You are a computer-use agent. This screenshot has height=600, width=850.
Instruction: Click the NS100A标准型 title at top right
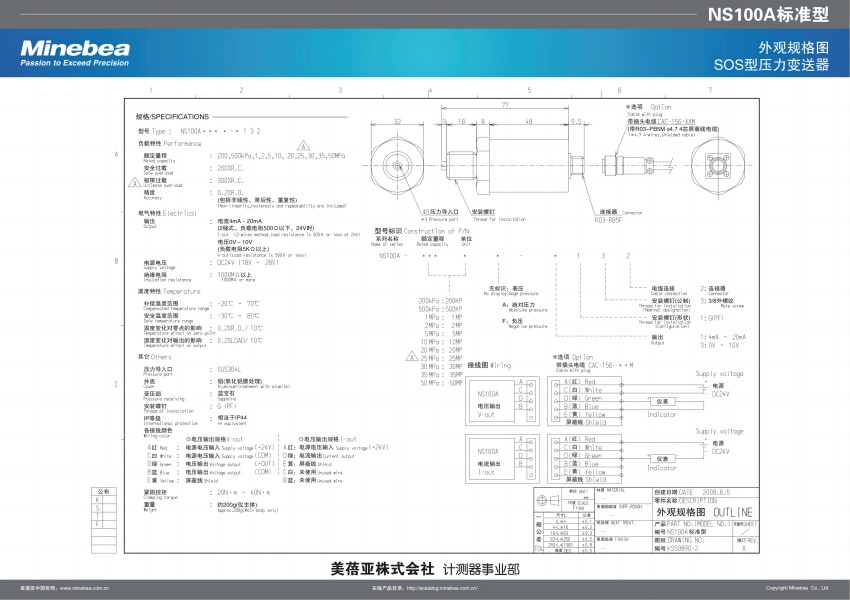(768, 15)
